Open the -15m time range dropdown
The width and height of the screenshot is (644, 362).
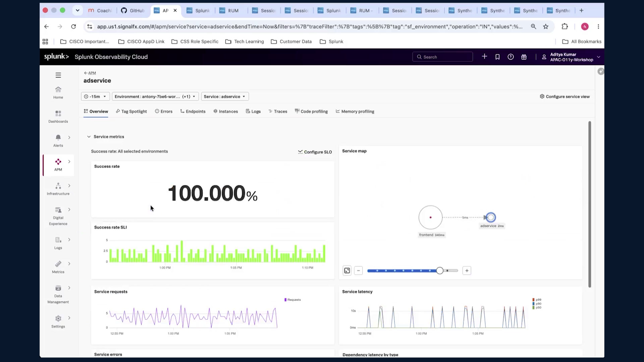(95, 97)
